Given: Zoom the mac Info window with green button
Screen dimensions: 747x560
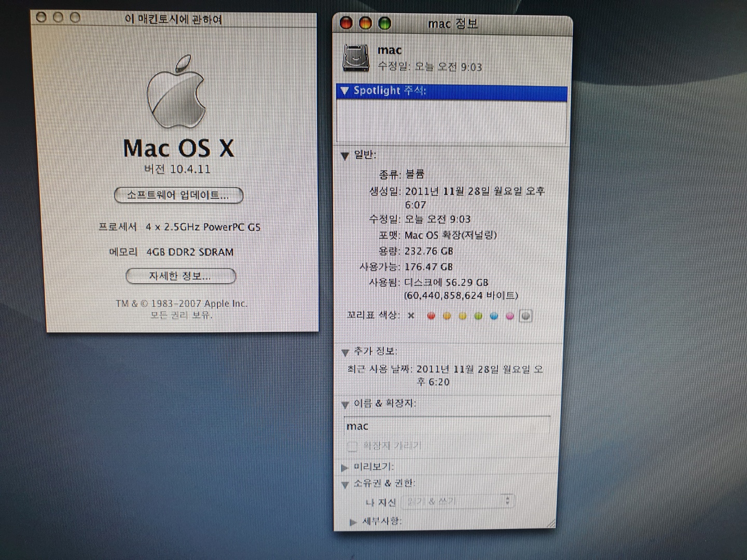Looking at the screenshot, I should (x=384, y=23).
